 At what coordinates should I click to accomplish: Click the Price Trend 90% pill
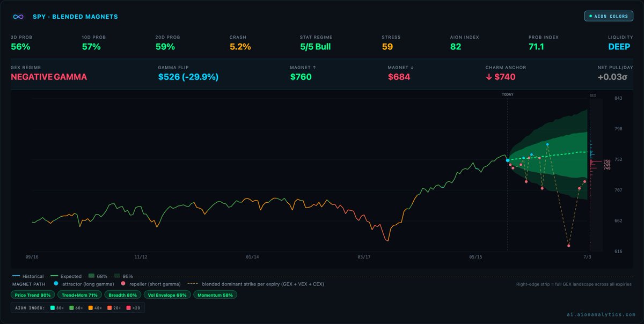(x=33, y=295)
